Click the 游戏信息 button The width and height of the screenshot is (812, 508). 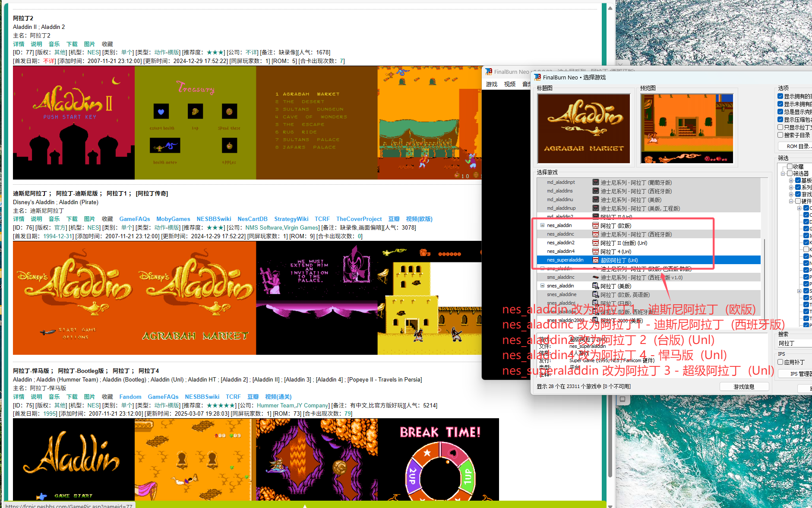(744, 387)
